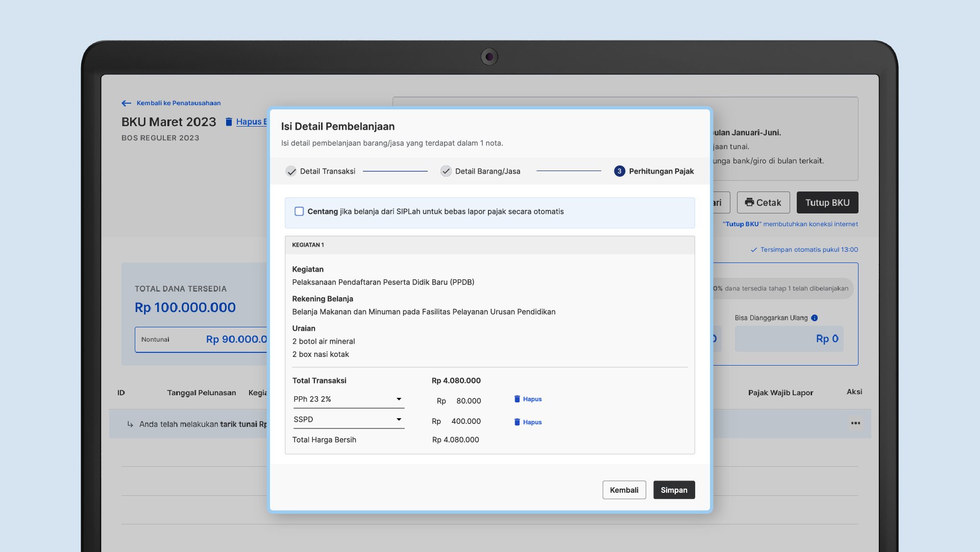Click the Tutup BKU button
Image resolution: width=980 pixels, height=552 pixels.
point(827,203)
